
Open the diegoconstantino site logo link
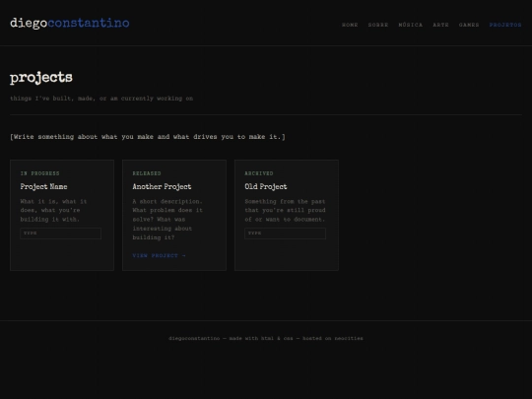[70, 23]
